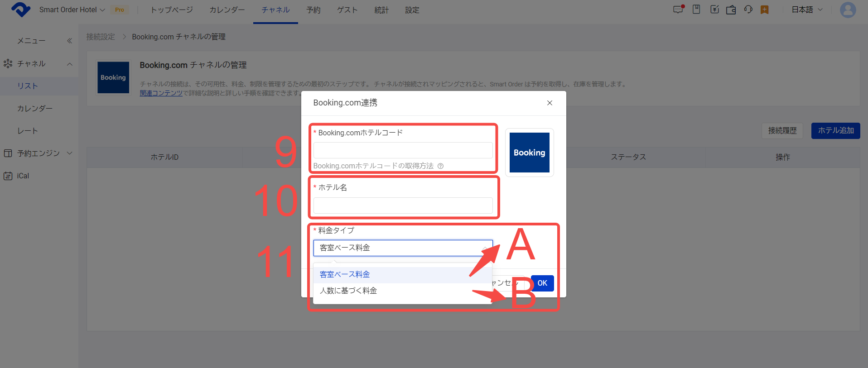Click the ホテルID column header

point(164,157)
